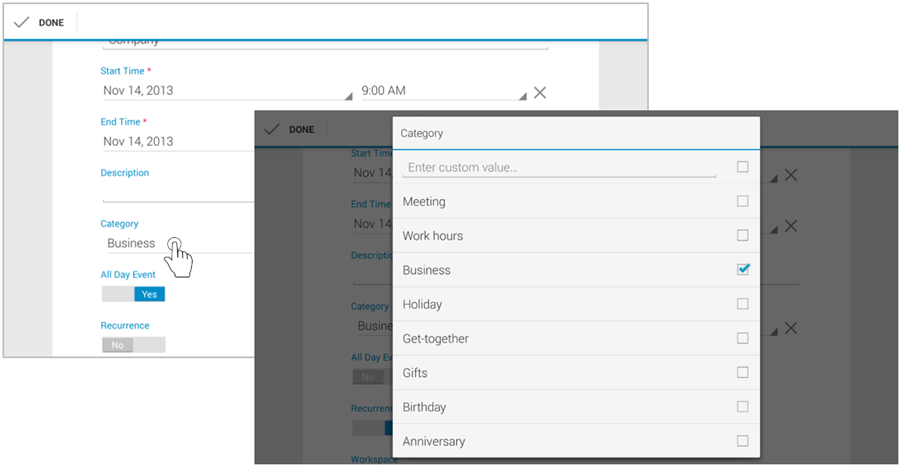Tick the Get-together checkbox

tap(742, 338)
